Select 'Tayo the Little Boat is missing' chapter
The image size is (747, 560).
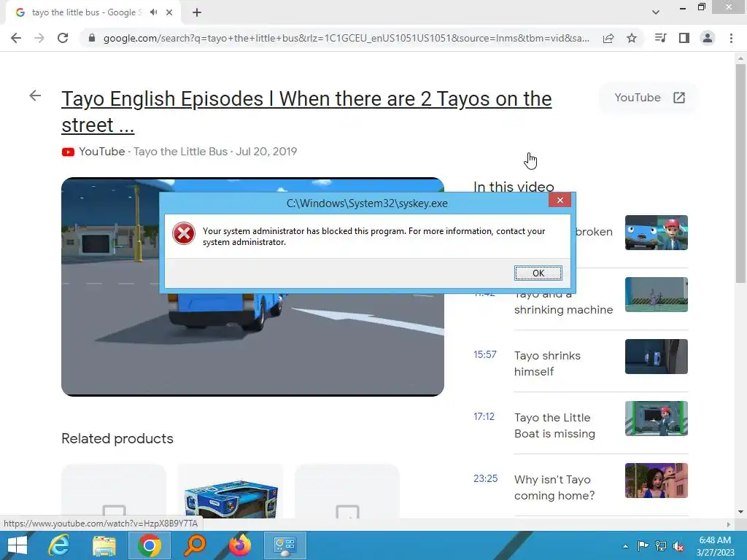pyautogui.click(x=554, y=425)
